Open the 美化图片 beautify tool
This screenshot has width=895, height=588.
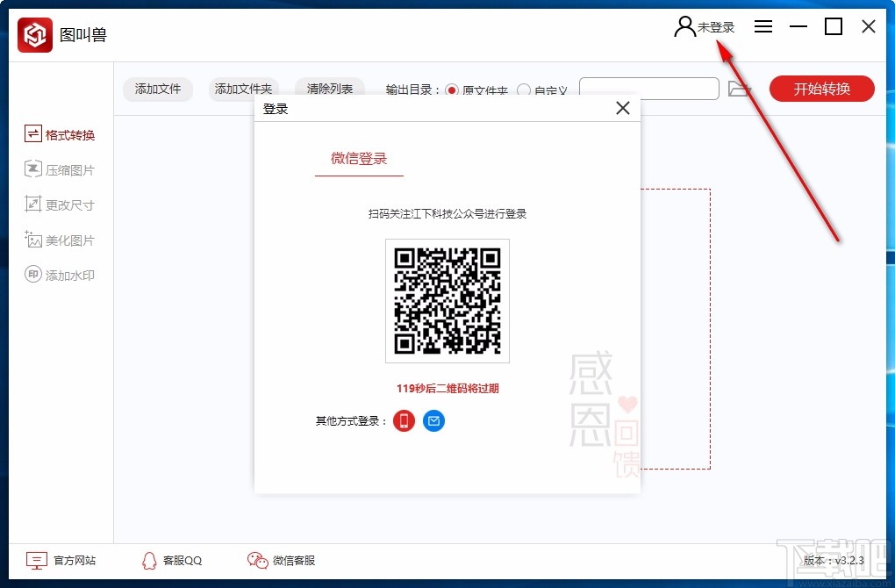pyautogui.click(x=60, y=239)
